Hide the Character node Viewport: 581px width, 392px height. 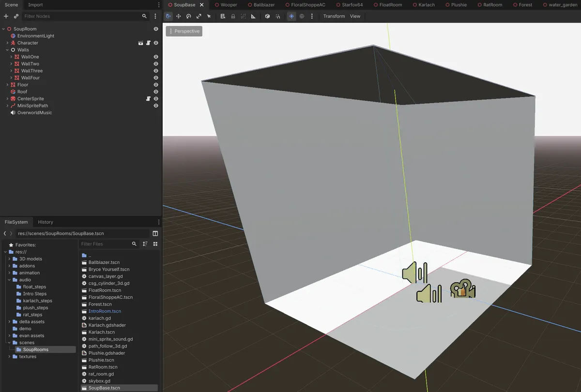click(156, 43)
